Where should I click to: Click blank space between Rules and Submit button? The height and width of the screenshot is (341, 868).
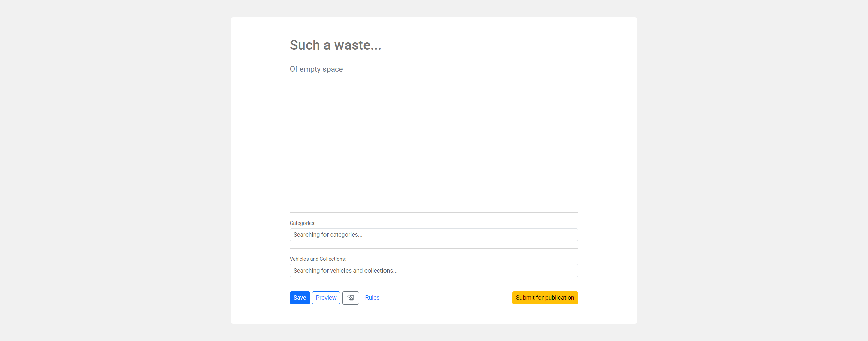coord(444,298)
